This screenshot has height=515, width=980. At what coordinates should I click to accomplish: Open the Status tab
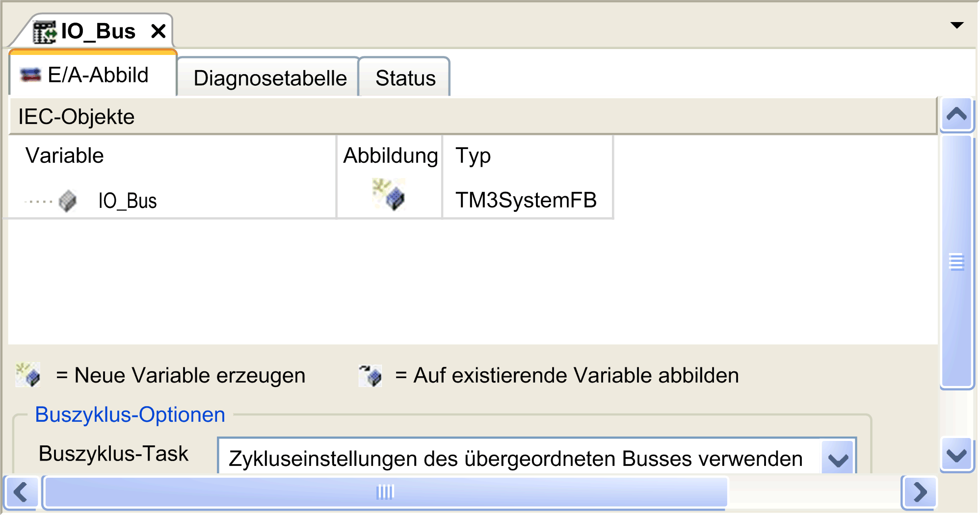coord(405,77)
